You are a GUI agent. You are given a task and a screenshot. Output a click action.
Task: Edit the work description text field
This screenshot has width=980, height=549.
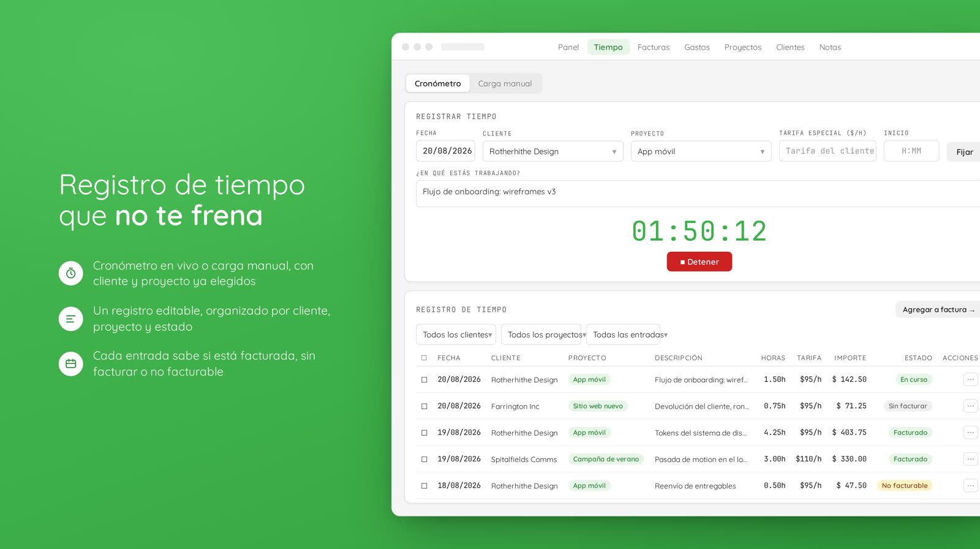coord(698,194)
